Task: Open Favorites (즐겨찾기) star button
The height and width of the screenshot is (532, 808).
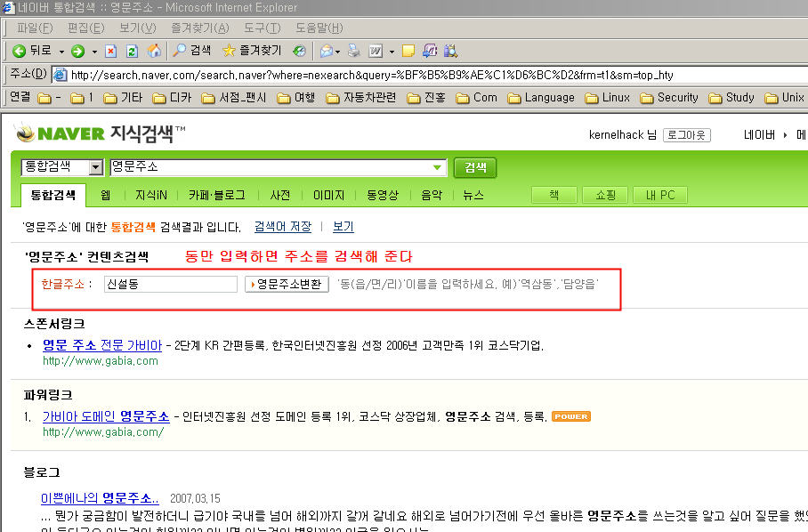Action: [252, 51]
